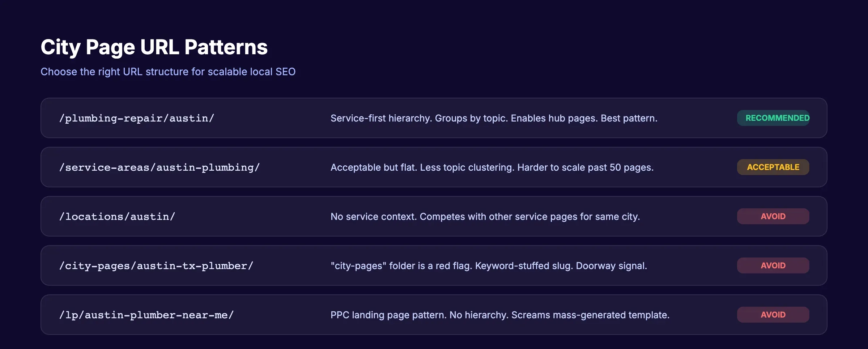Click the ACCEPTABLE badge

[x=773, y=167]
